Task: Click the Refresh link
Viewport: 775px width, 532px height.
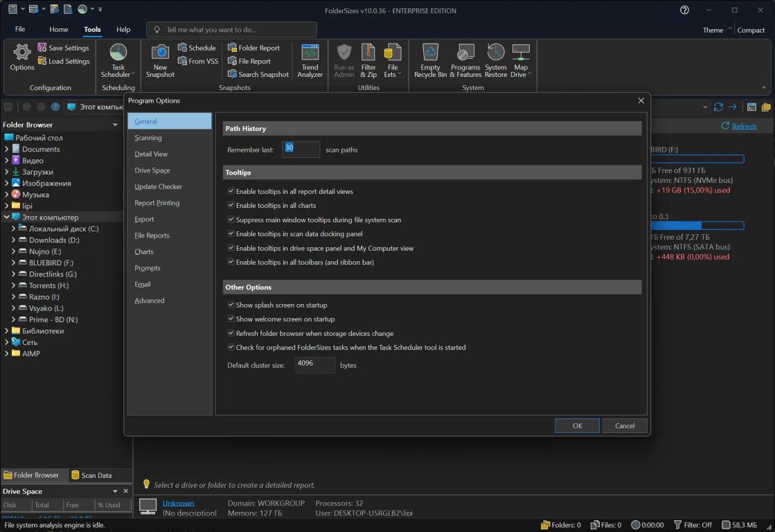Action: [x=744, y=126]
